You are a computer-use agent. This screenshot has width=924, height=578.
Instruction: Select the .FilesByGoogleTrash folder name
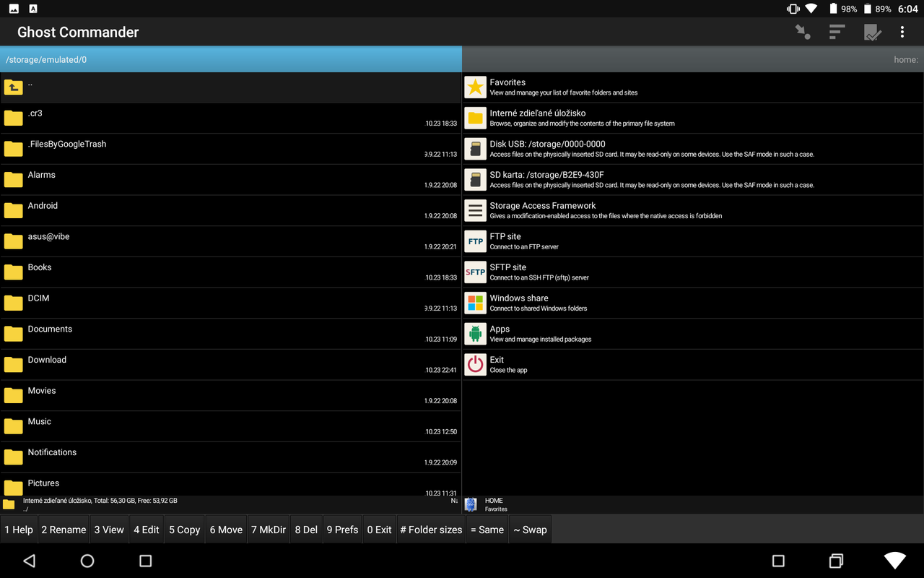(x=67, y=144)
